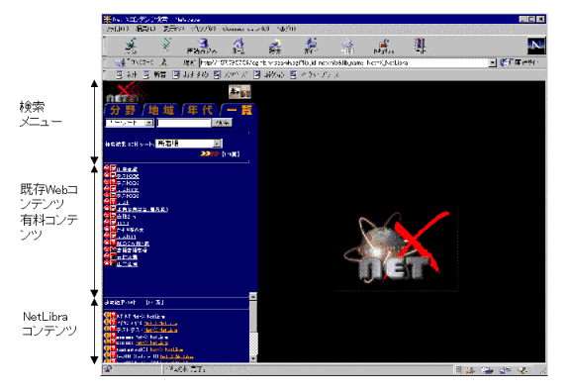The image size is (570, 392).
Task: Expand the search type dropdown left of keyword field
Action: pyautogui.click(x=149, y=123)
